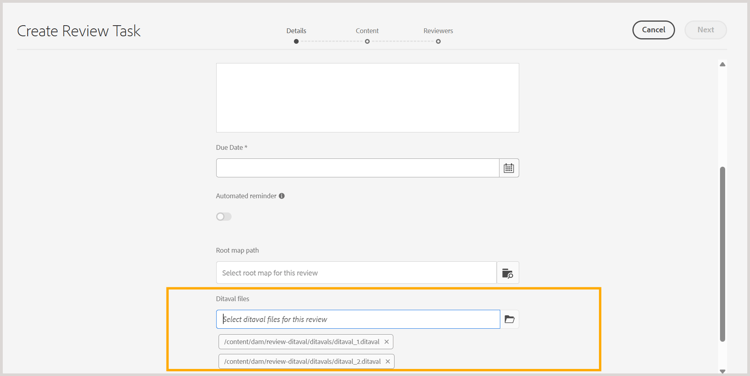Go to the Content step
750x376 pixels.
coord(367,35)
